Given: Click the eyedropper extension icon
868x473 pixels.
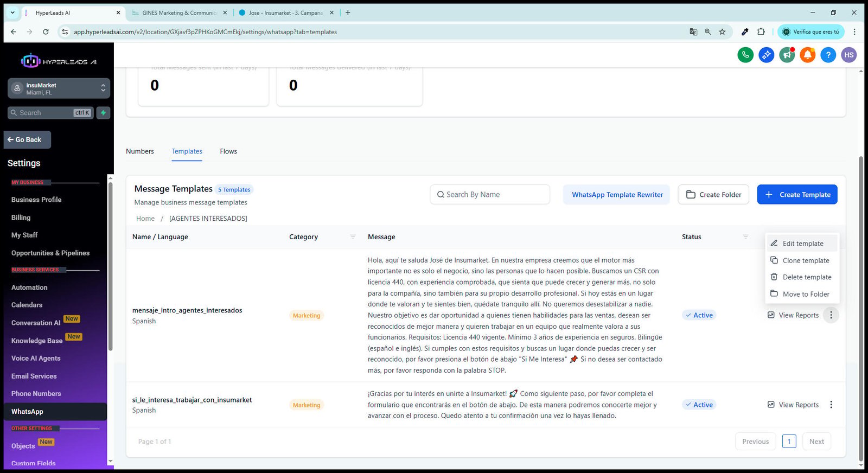Looking at the screenshot, I should [745, 32].
